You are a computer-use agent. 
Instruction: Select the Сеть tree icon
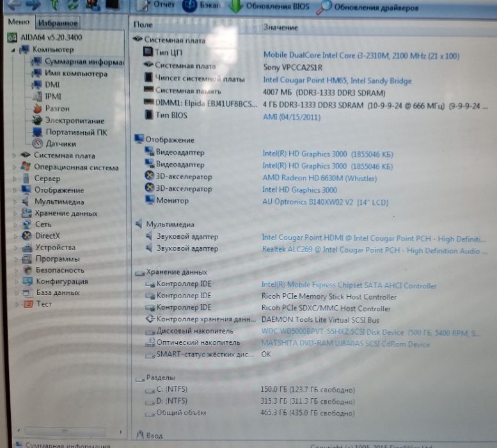point(27,224)
